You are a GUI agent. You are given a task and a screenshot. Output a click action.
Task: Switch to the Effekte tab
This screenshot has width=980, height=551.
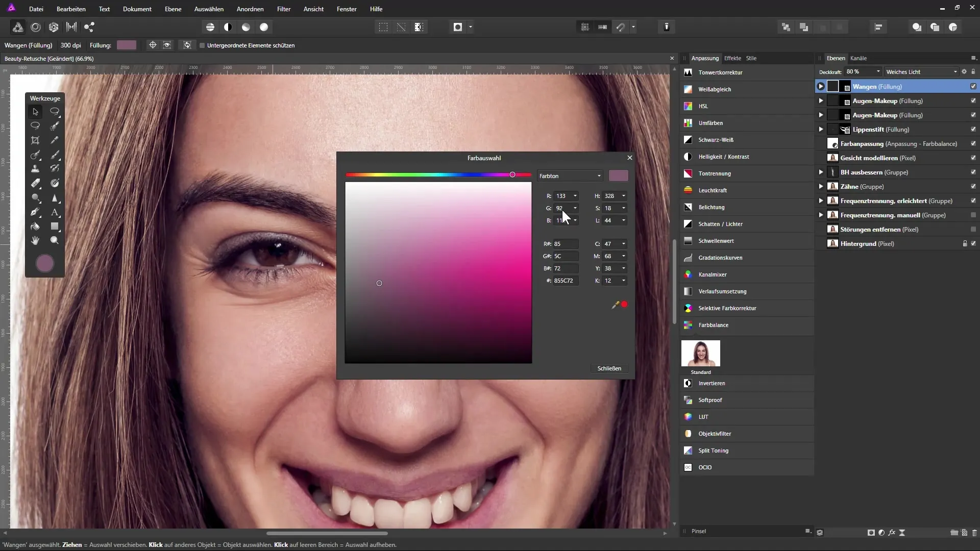point(732,58)
